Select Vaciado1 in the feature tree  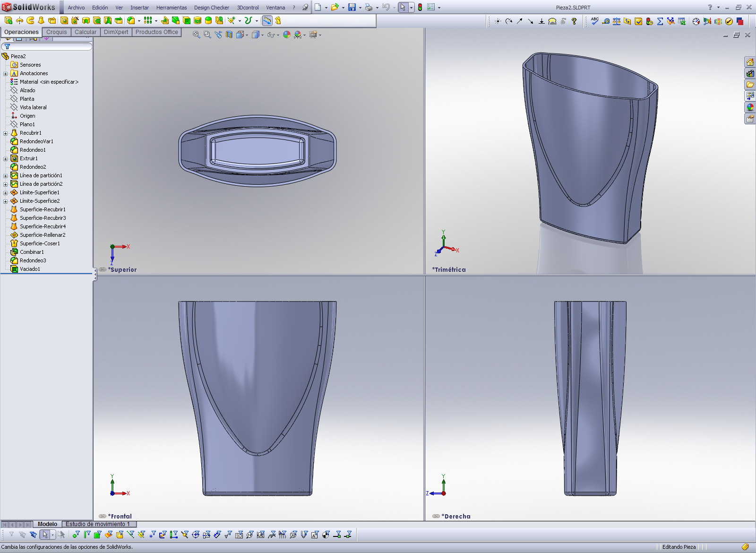30,269
